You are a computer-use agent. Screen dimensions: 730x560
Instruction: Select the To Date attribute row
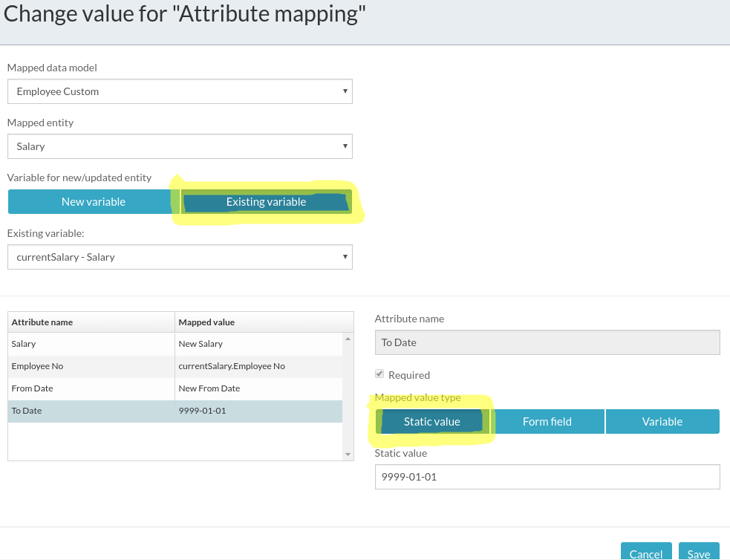pyautogui.click(x=175, y=411)
